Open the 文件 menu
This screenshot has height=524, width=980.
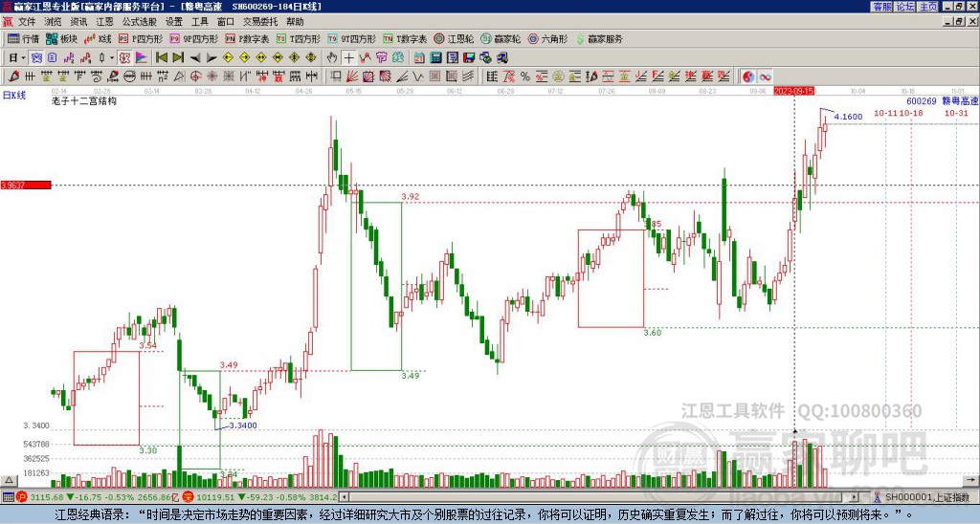pos(27,22)
